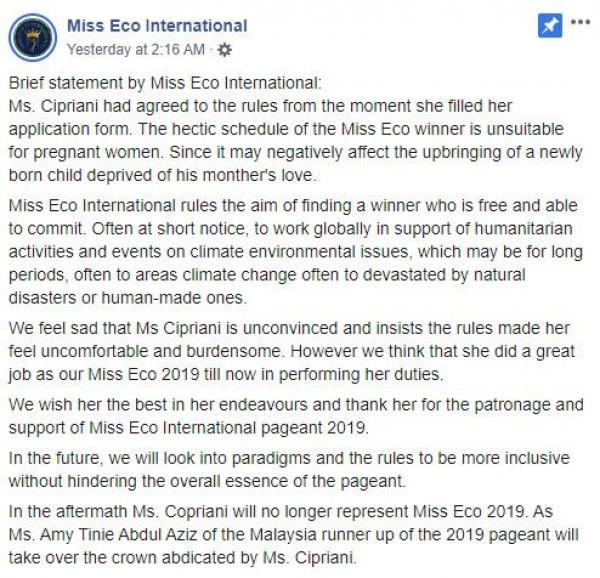Open the Miss Eco International page name link
This screenshot has width=600, height=578.
[x=157, y=26]
